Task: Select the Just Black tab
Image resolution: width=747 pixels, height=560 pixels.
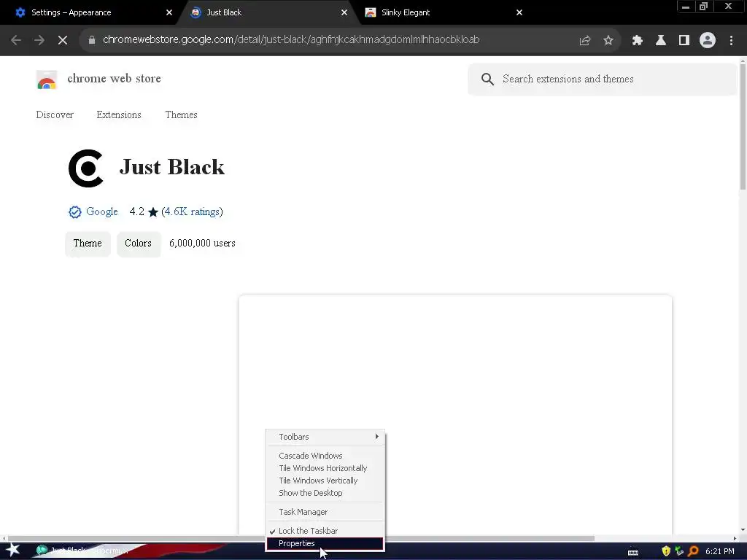Action: [267, 12]
